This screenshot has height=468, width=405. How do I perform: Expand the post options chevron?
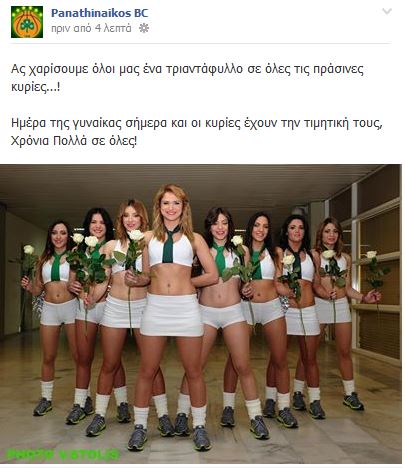(x=387, y=12)
